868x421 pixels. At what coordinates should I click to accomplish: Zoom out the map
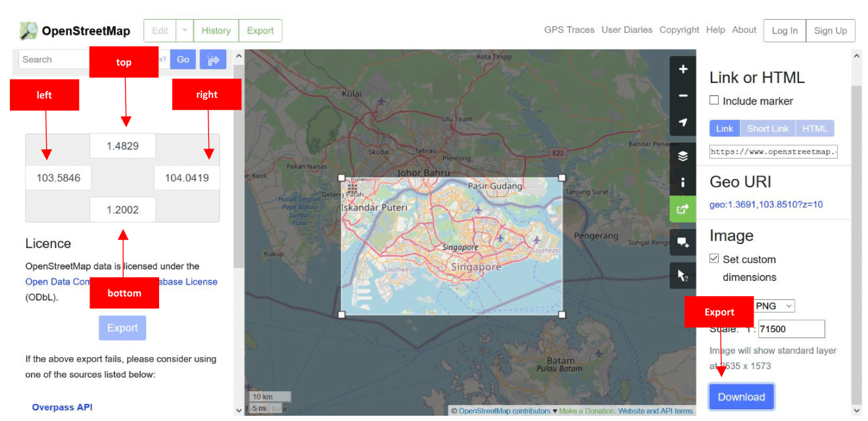[x=683, y=96]
